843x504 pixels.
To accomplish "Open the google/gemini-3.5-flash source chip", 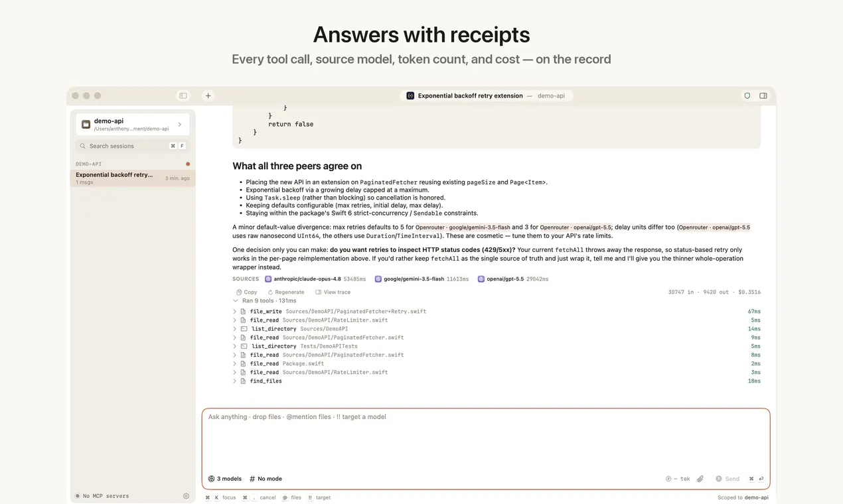I will (x=422, y=279).
